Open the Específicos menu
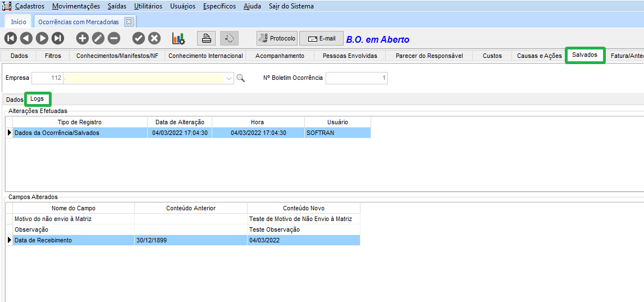644x302 pixels. [x=220, y=6]
